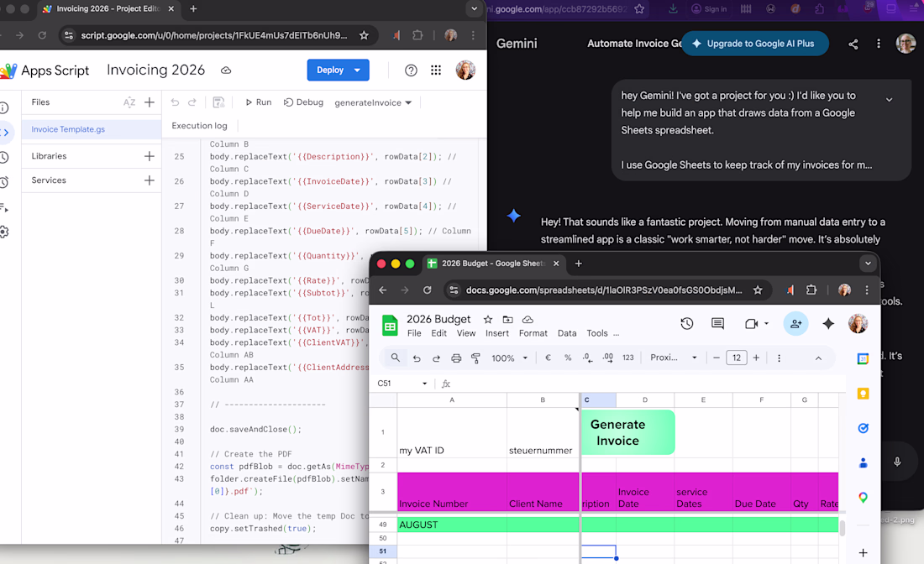Open the name box dropdown for C51
This screenshot has height=564, width=924.
tap(424, 384)
